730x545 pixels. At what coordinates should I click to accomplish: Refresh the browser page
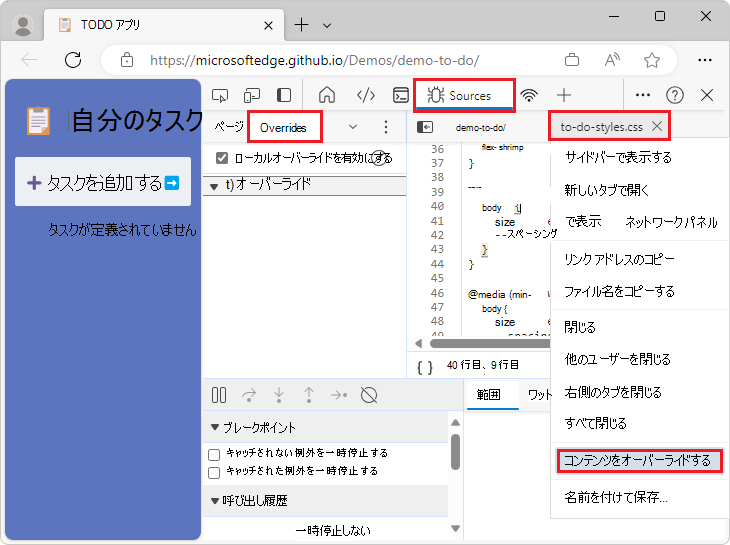[x=73, y=60]
